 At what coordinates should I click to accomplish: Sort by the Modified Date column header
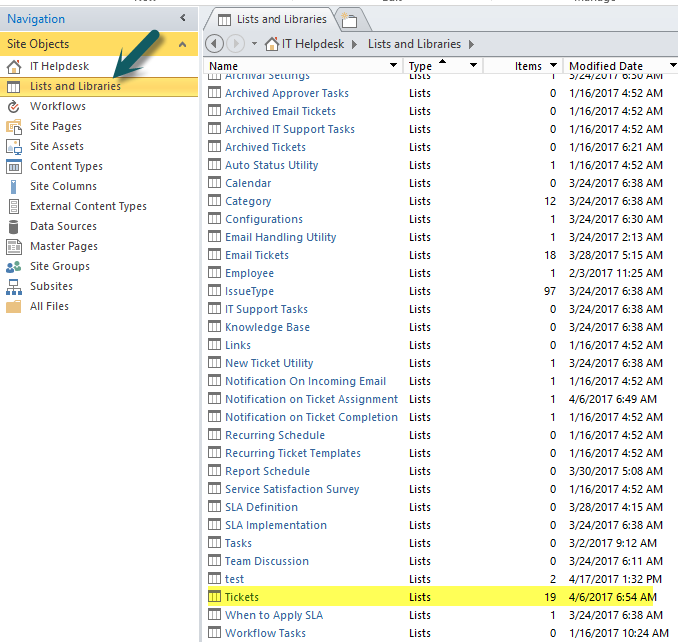point(605,66)
